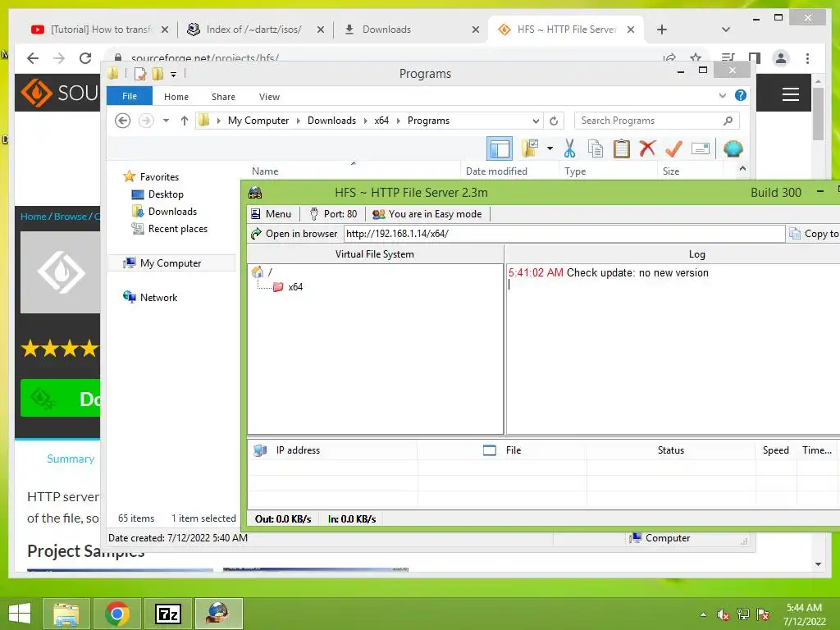840x630 pixels.
Task: Click Copy to clipboard in HFS
Action: [x=815, y=234]
